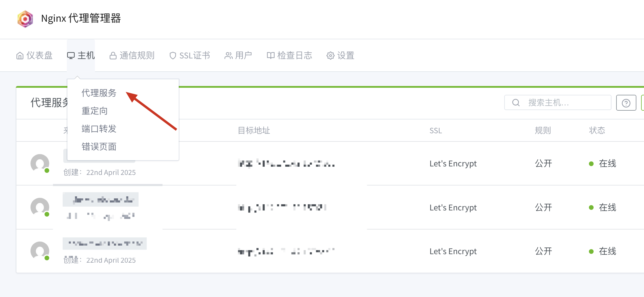This screenshot has height=297, width=644.
Task: Open the SSL证书 certificates menu
Action: click(190, 55)
